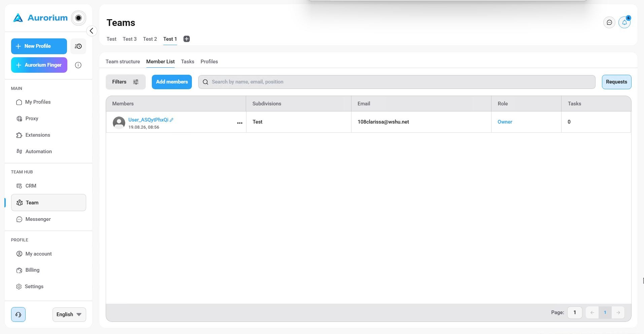The width and height of the screenshot is (644, 334).
Task: Select page 1 in pagination
Action: tap(605, 313)
